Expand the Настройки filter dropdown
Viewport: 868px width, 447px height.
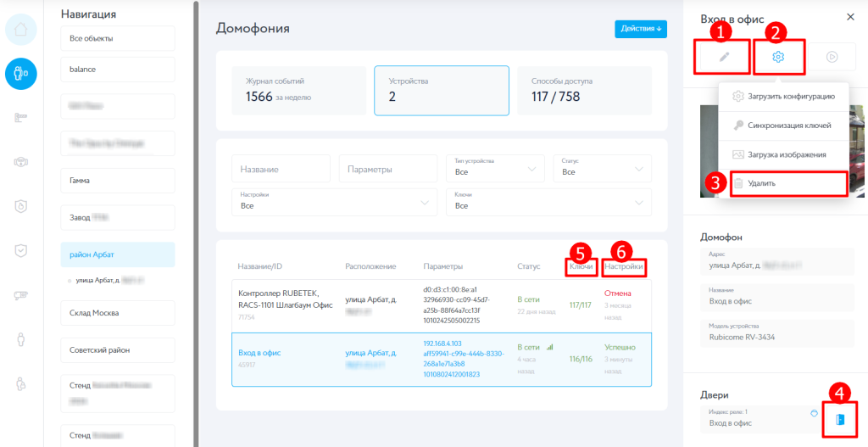(x=334, y=202)
